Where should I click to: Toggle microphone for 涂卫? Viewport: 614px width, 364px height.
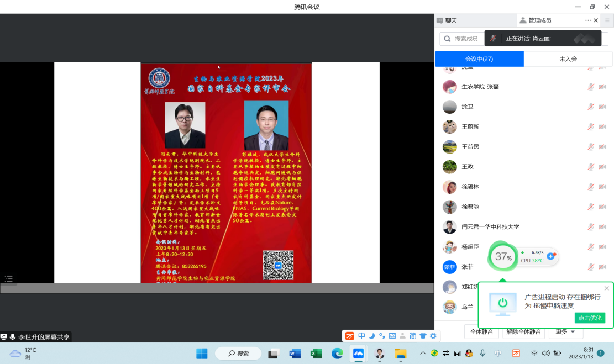[x=591, y=107]
